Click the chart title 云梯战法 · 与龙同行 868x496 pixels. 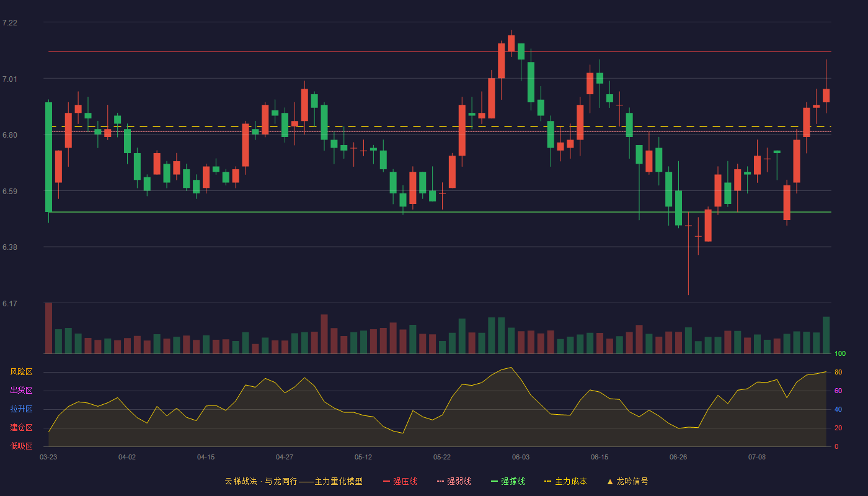pos(260,481)
